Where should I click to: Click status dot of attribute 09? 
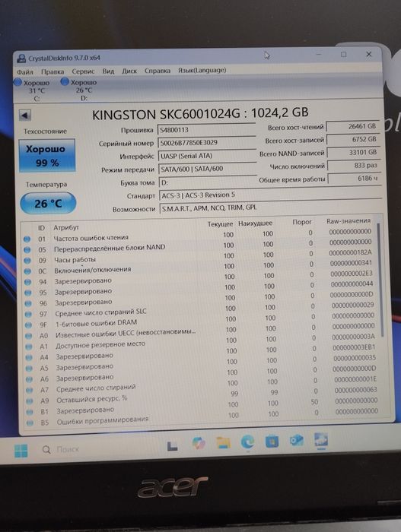coord(27,261)
